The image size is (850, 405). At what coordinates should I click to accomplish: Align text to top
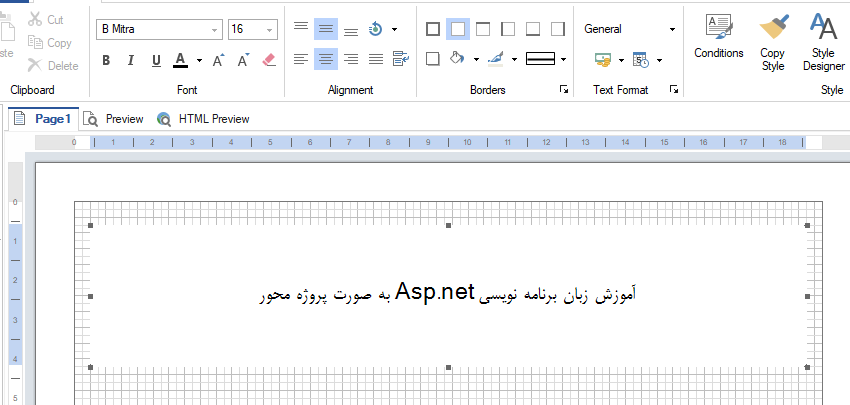[x=301, y=28]
